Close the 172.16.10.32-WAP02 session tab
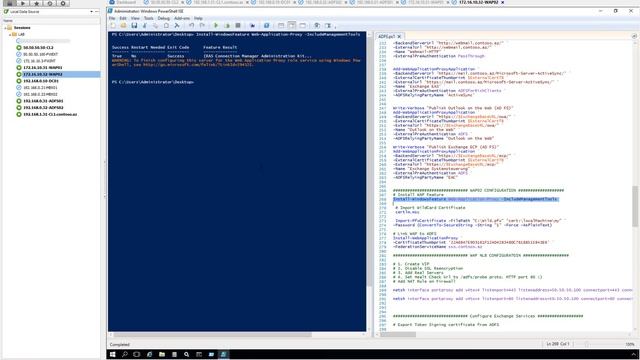The image size is (640, 360). pos(502,2)
